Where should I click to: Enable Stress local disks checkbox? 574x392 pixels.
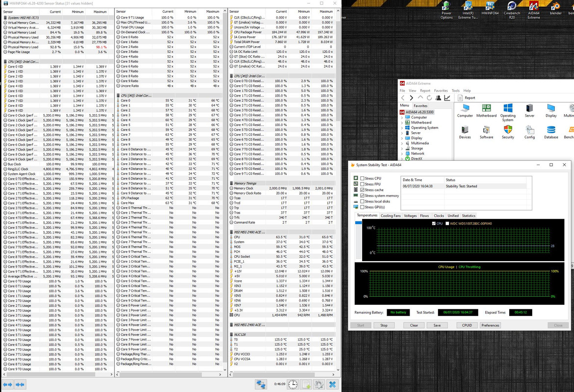point(362,201)
